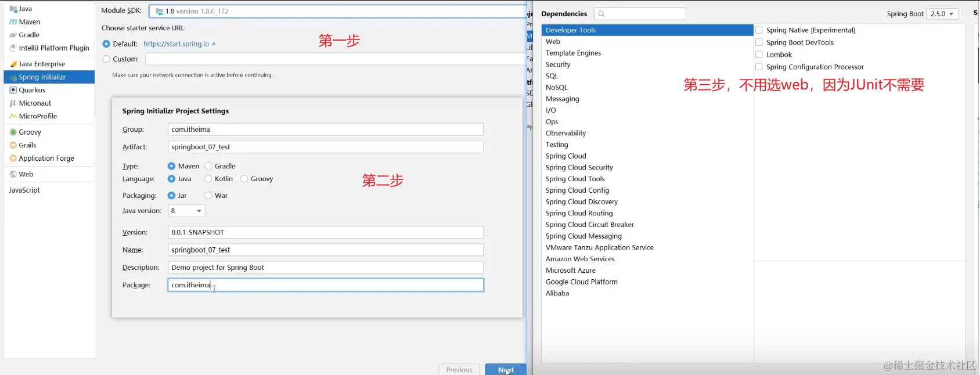Click the Next button
This screenshot has width=980, height=375.
506,369
